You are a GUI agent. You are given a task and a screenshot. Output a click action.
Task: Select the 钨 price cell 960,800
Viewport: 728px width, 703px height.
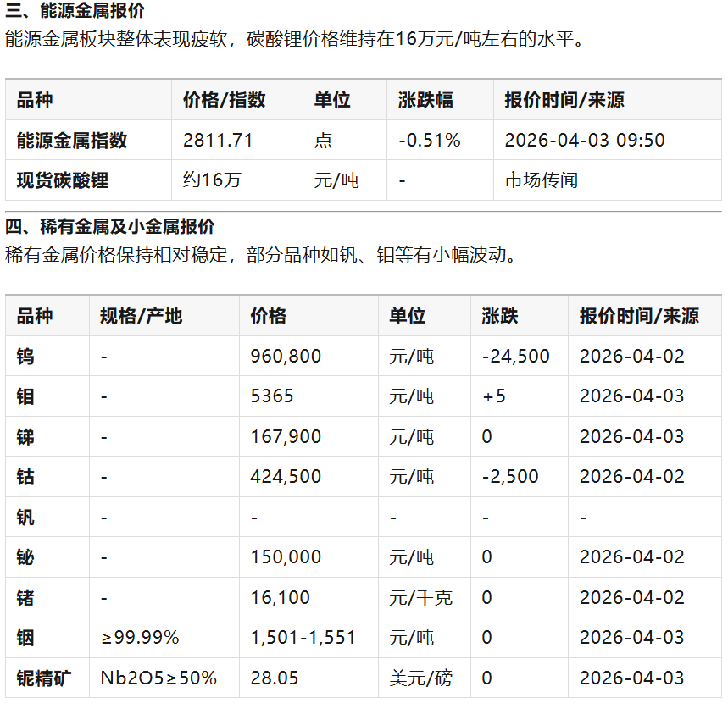click(x=286, y=357)
